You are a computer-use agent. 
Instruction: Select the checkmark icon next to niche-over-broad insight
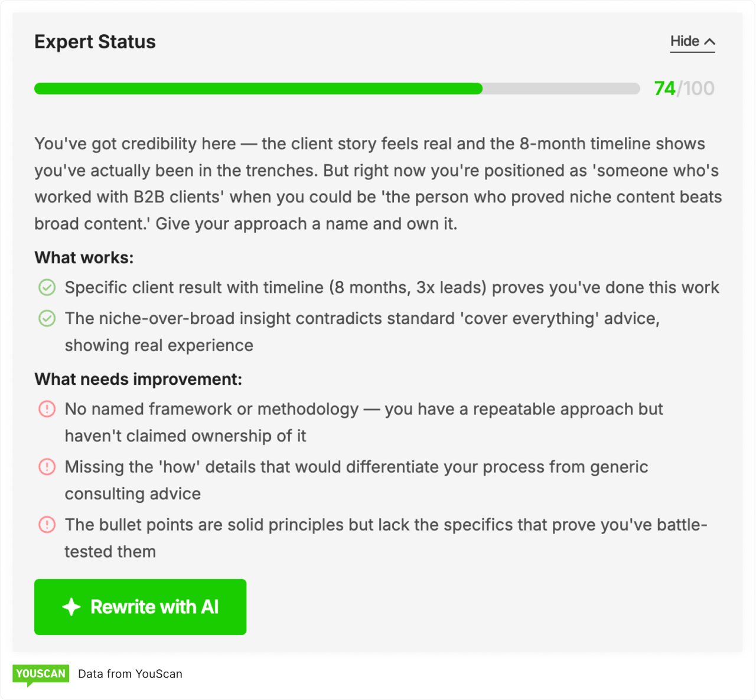click(x=47, y=319)
